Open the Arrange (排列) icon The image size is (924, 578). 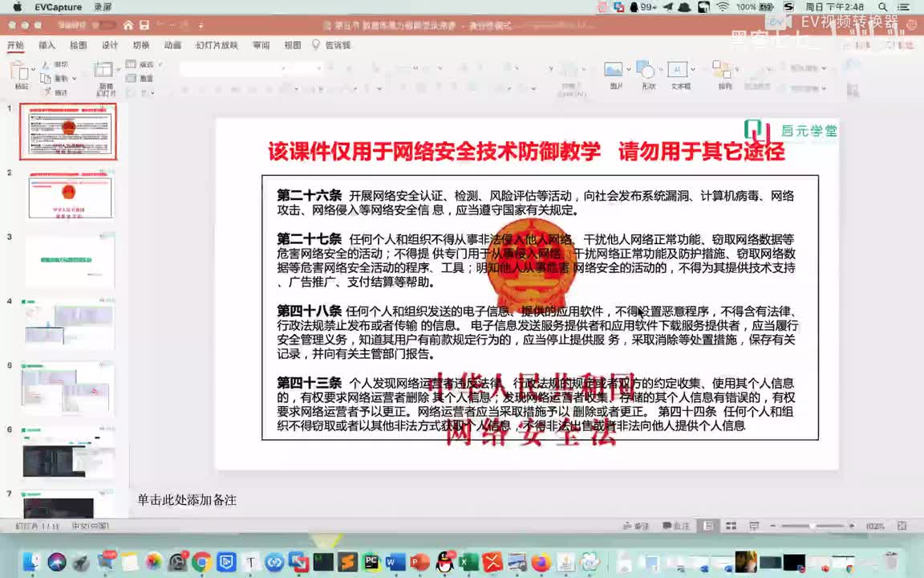tap(722, 70)
